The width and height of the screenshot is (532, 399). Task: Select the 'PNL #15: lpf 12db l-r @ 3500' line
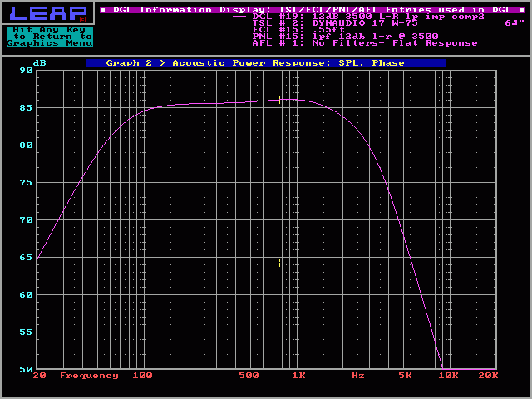[x=346, y=37]
